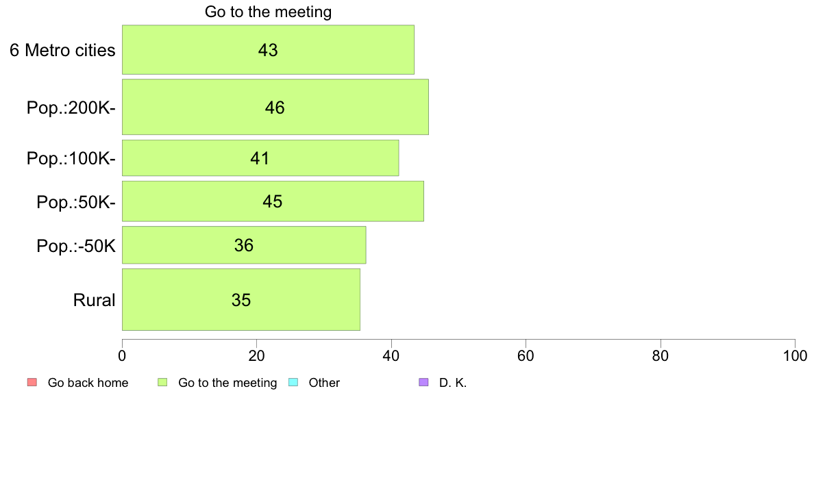Click the 100 tick on the x-axis
The width and height of the screenshot is (814, 504).
click(x=795, y=355)
